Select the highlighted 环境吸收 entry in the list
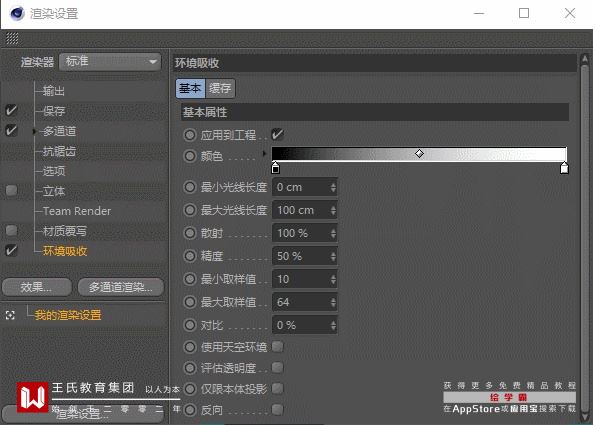 pyautogui.click(x=65, y=251)
